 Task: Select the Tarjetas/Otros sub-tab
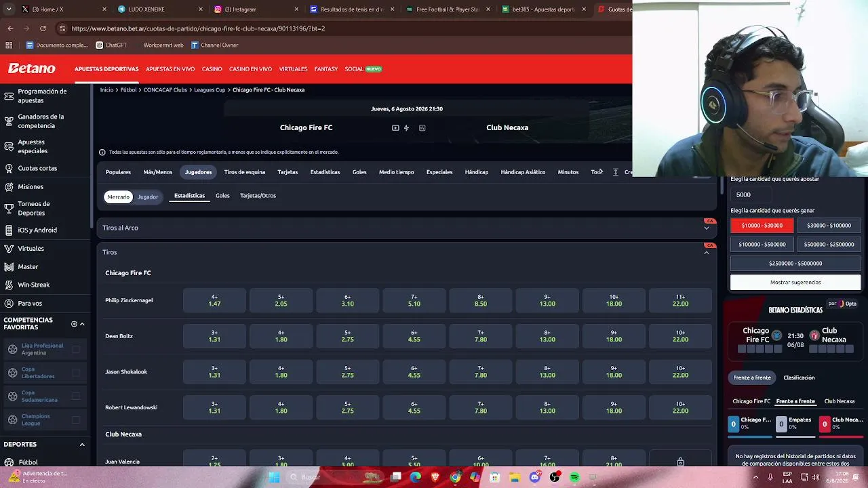(258, 196)
